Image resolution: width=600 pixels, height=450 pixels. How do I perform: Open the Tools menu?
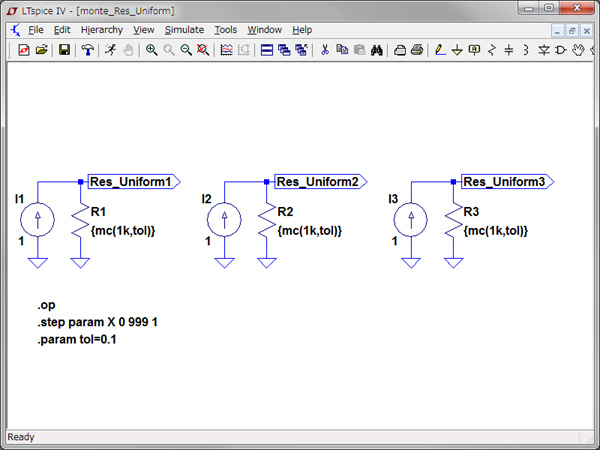[226, 30]
